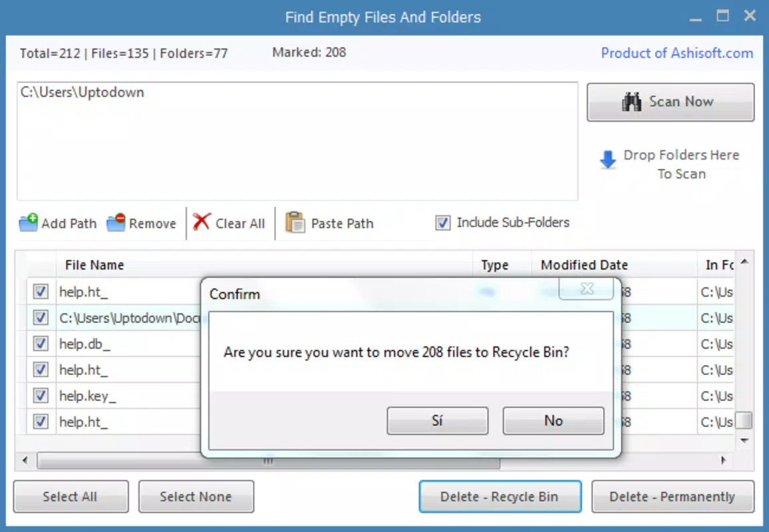Cancel with the No button

click(x=553, y=421)
